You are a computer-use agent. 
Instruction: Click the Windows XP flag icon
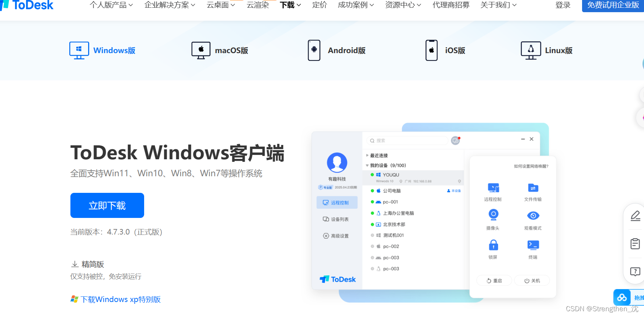(74, 299)
